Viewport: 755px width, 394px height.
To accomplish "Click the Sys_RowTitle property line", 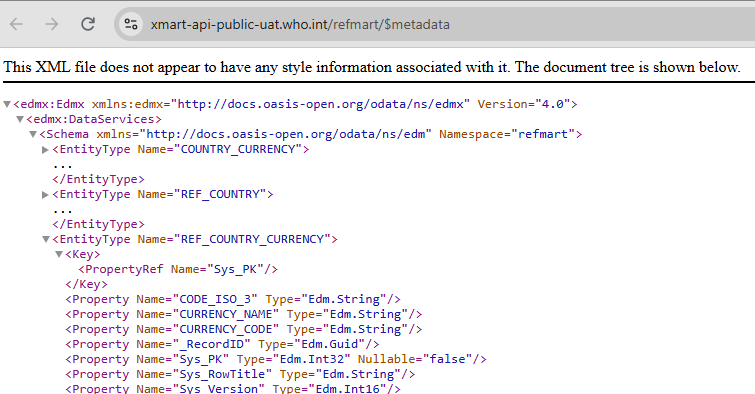I will pos(240,374).
